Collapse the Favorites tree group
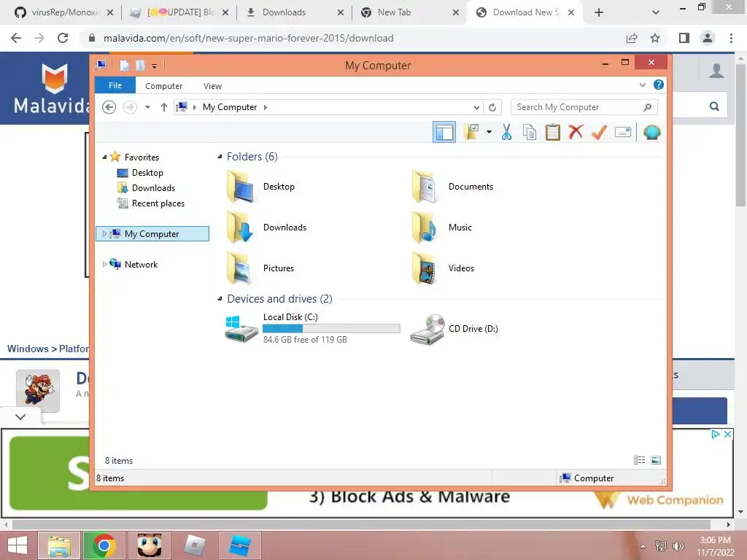Image resolution: width=747 pixels, height=560 pixels. 104,157
